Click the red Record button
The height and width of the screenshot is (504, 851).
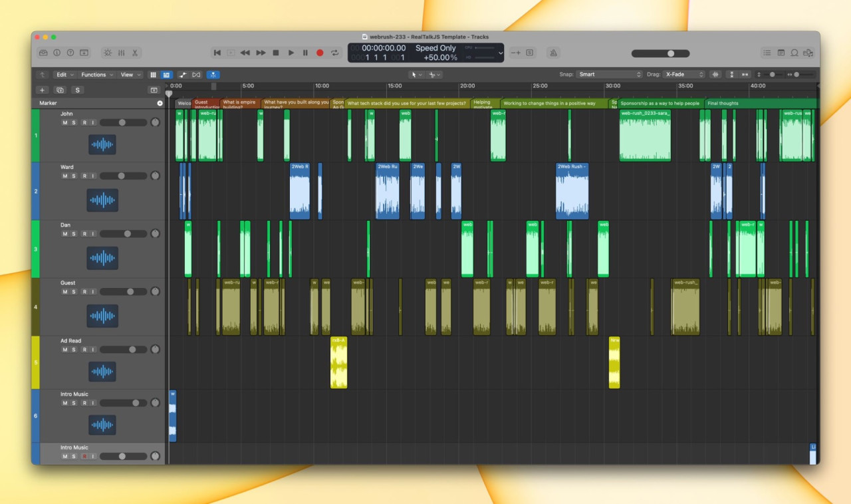tap(320, 53)
